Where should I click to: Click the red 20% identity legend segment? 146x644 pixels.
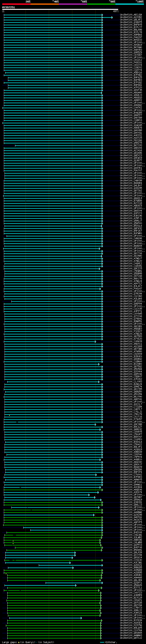pos(16,4)
